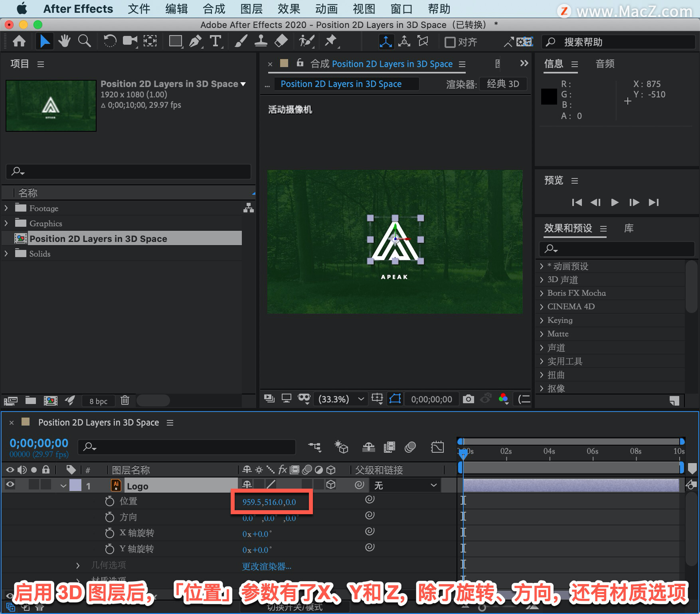
Task: Click the trash delete icon in Project panel
Action: point(125,400)
